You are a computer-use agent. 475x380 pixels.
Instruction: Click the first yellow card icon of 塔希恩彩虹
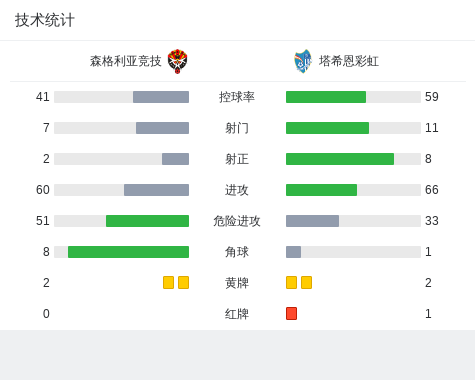pos(291,283)
